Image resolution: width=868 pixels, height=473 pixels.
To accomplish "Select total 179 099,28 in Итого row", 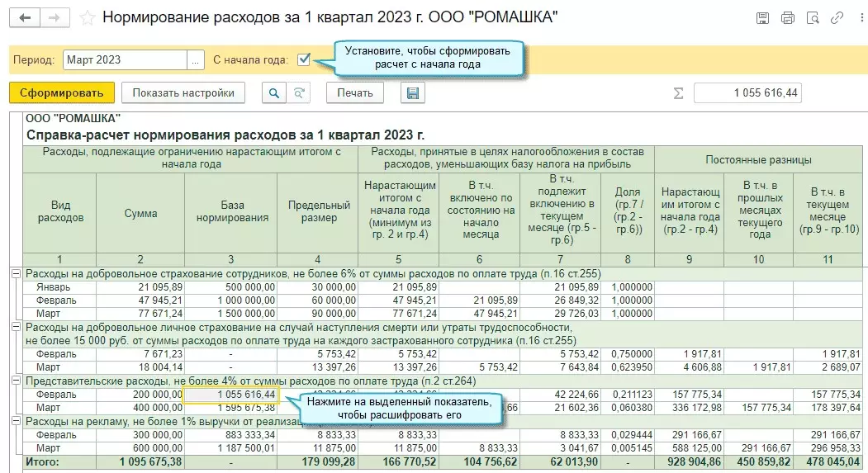I will click(x=318, y=461).
